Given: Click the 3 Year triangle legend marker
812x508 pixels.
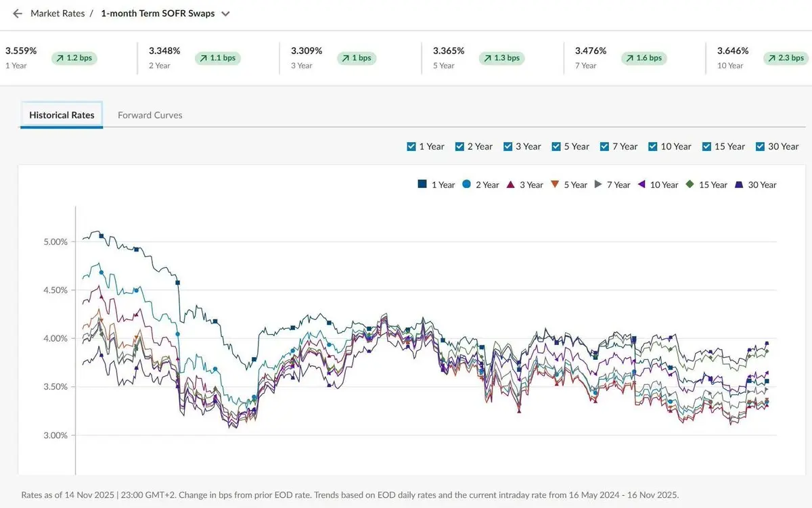Looking at the screenshot, I should tap(511, 184).
